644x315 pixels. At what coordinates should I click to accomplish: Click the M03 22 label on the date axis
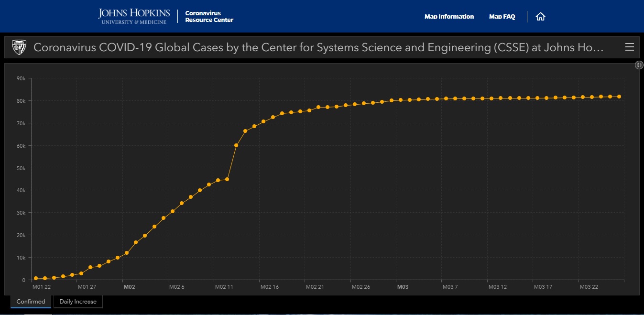[589, 287]
